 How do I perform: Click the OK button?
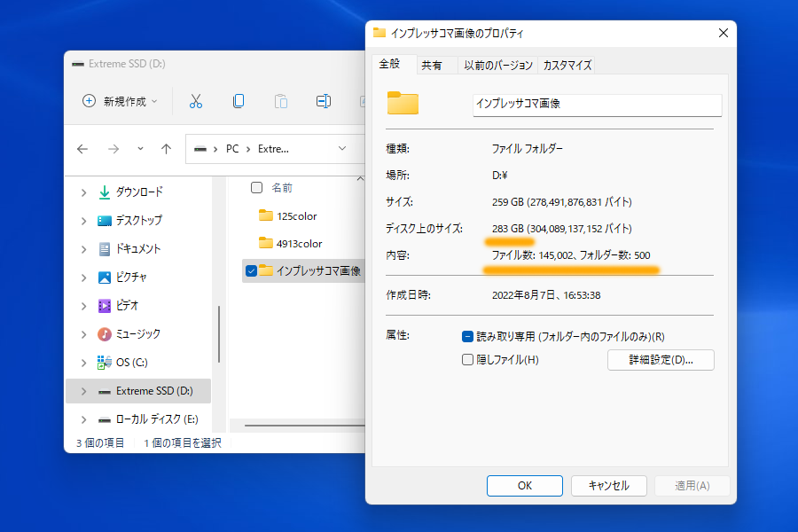coord(525,486)
